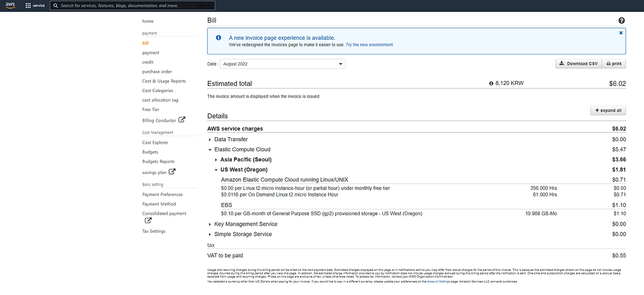This screenshot has height=295, width=644.
Task: Click the Download CSV button
Action: [578, 64]
